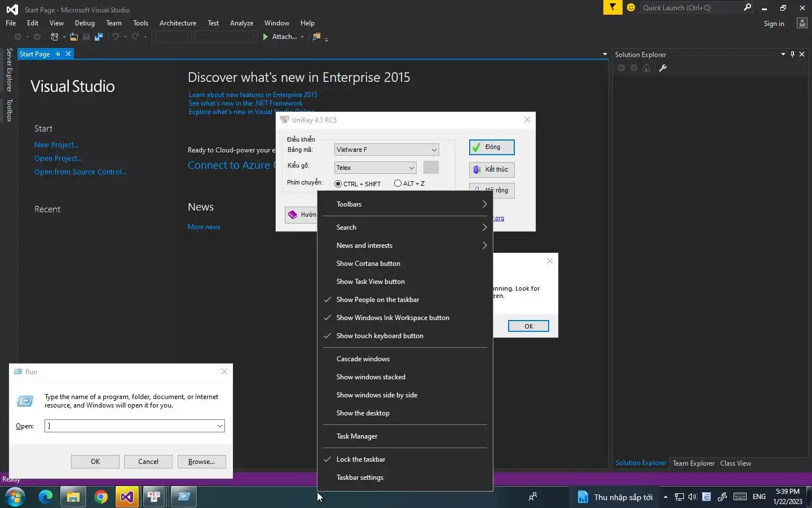Open Google Chrome from the taskbar
This screenshot has width=812, height=508.
[101, 497]
